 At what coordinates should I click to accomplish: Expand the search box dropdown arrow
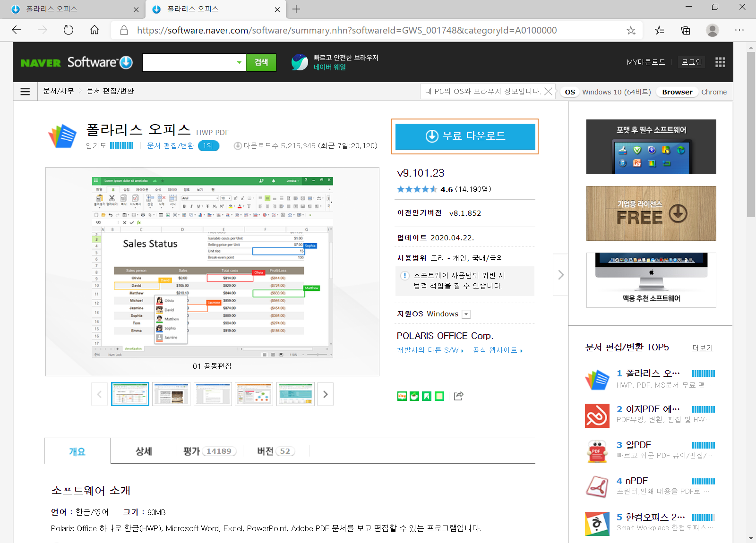coord(239,62)
